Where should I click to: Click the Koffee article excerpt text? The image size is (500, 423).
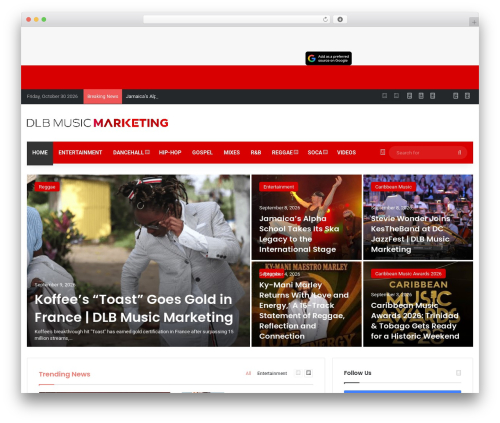point(134,335)
